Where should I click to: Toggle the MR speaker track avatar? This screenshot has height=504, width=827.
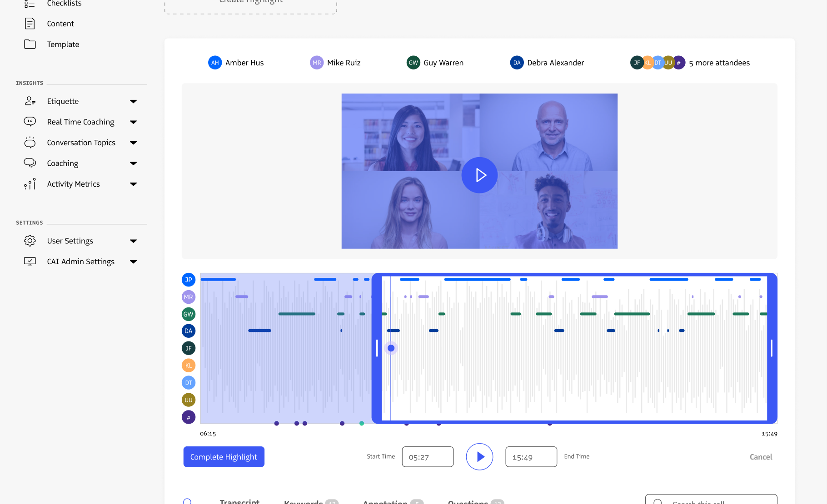point(189,297)
